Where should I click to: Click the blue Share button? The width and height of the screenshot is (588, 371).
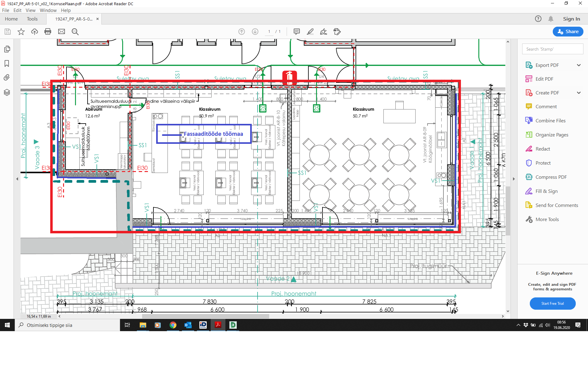tap(568, 31)
